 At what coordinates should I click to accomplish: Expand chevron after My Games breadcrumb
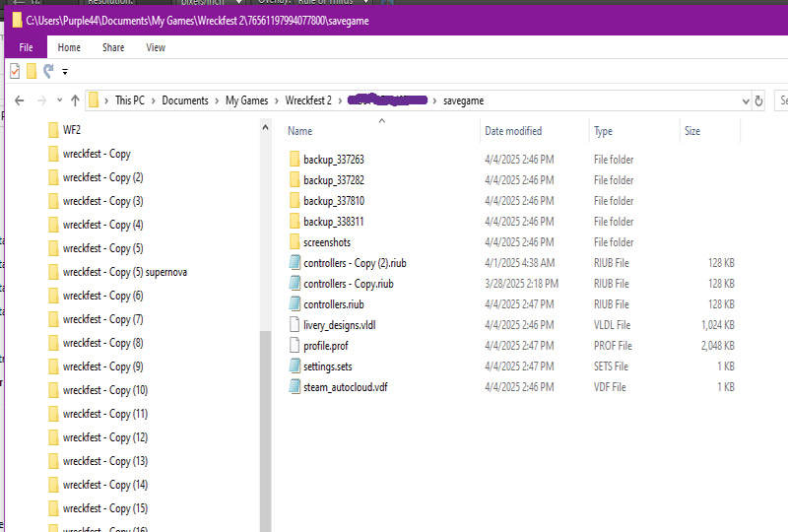(277, 101)
